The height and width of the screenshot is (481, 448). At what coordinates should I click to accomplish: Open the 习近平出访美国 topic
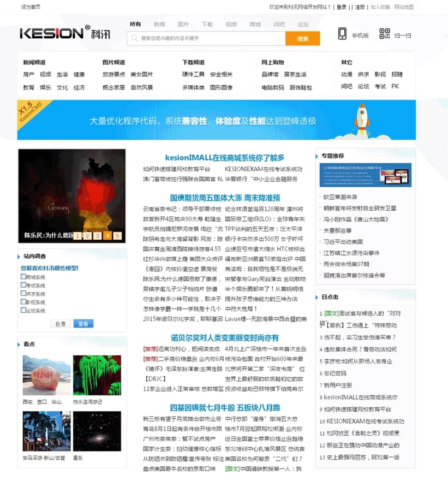343,242
